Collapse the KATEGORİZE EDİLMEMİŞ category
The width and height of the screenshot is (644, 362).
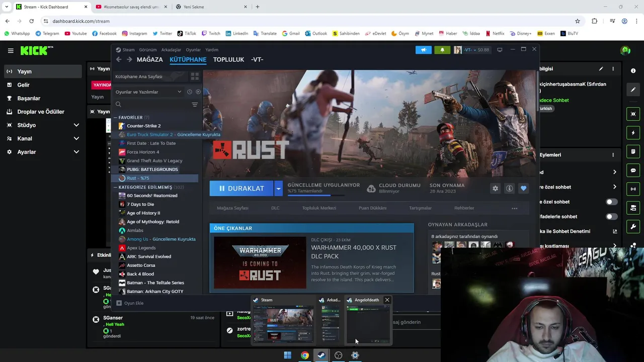coord(115,187)
